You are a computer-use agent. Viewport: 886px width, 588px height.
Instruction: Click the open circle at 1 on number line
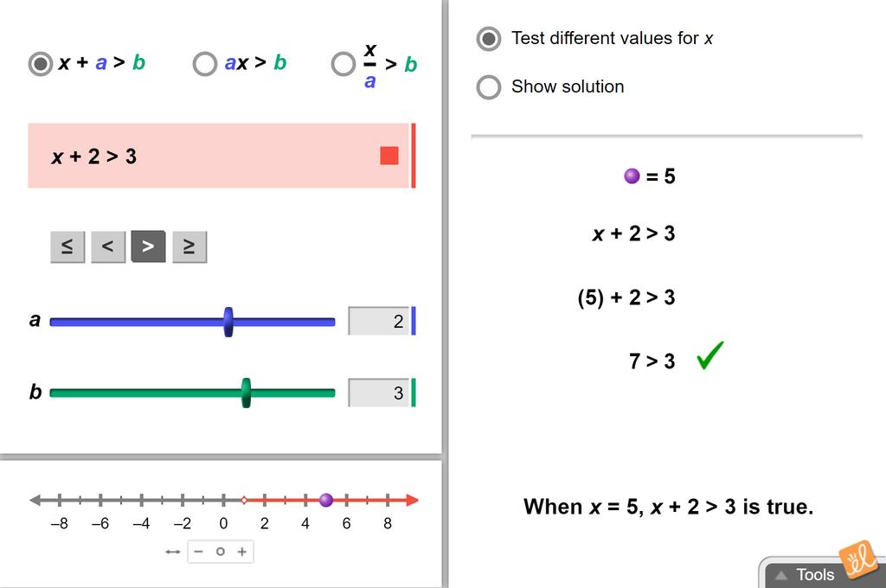(x=244, y=500)
